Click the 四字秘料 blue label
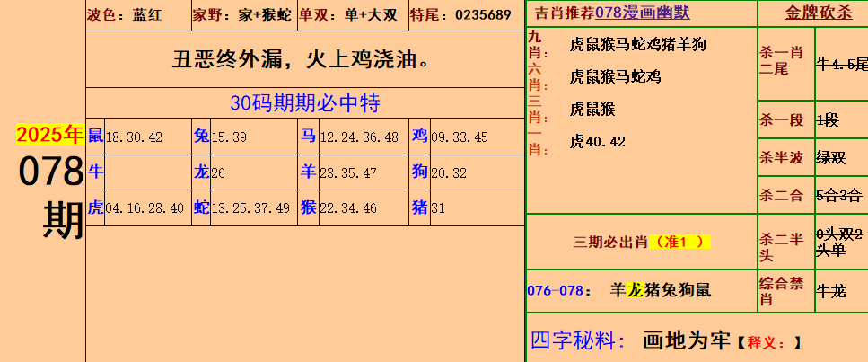This screenshot has height=362, width=868. coord(577,340)
